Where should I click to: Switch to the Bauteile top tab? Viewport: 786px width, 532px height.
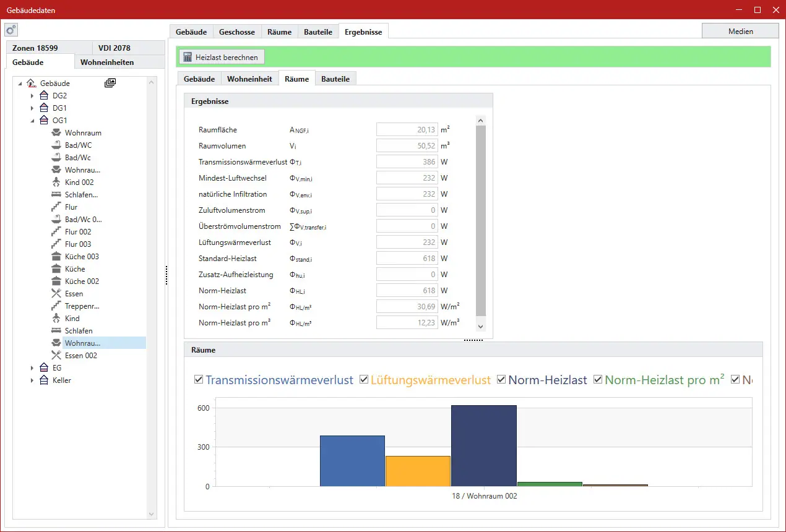pyautogui.click(x=318, y=32)
